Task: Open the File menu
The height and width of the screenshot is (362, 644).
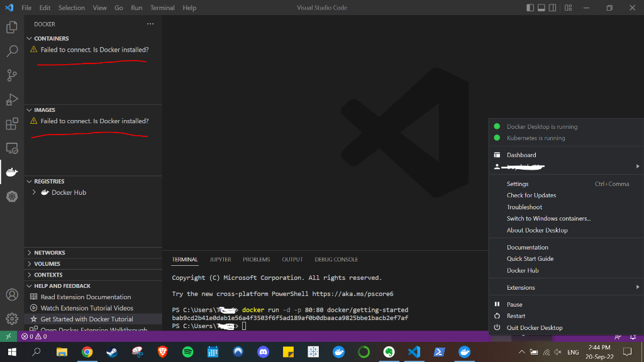Action: [x=26, y=8]
